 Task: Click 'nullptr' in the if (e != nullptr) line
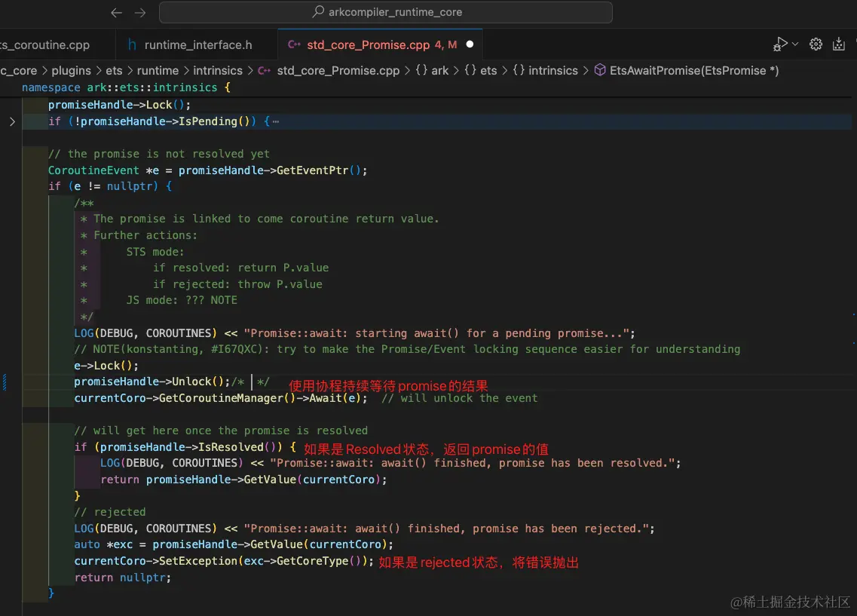128,186
